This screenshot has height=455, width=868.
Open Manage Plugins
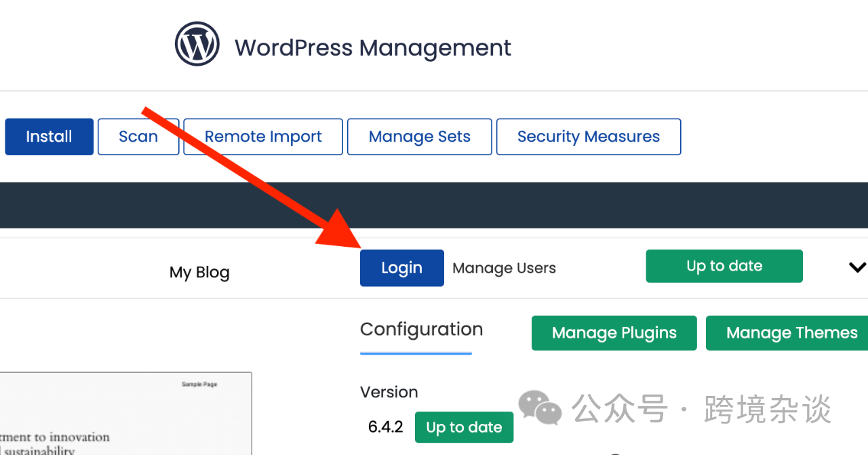coord(614,333)
